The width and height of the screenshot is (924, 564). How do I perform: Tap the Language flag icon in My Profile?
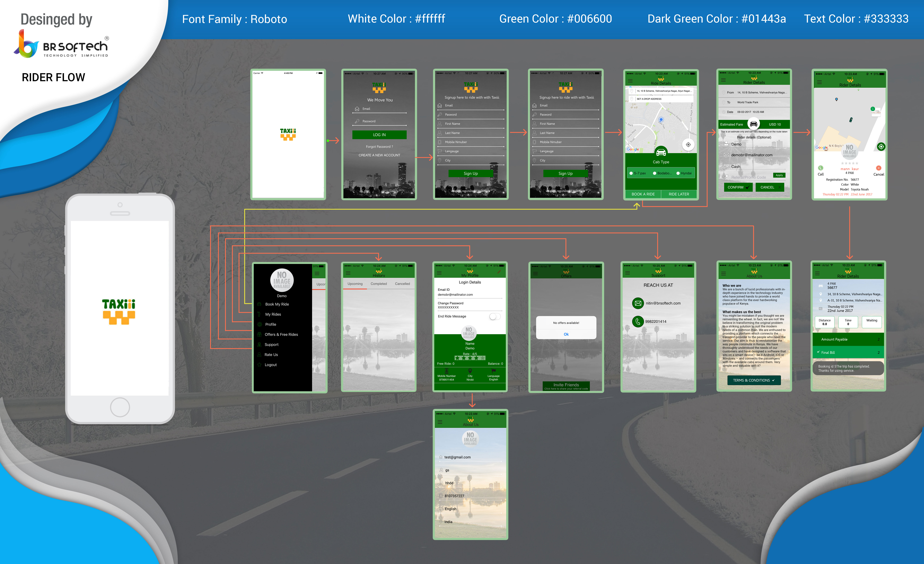tap(494, 371)
